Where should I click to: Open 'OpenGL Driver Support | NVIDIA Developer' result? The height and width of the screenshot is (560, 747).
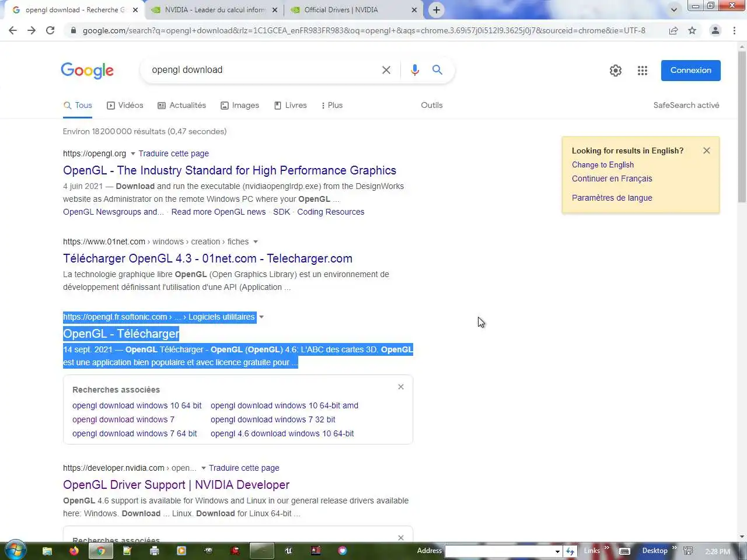coord(176,485)
